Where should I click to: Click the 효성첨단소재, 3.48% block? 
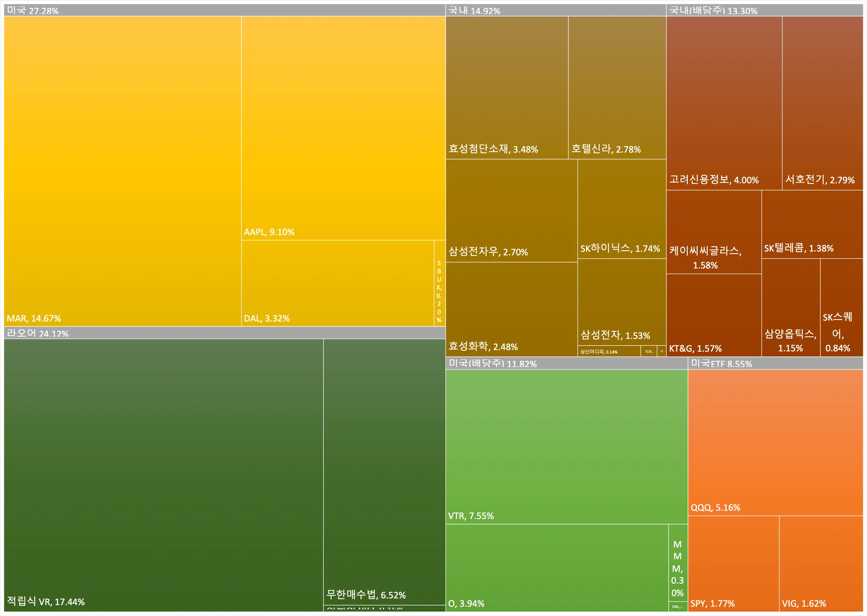[507, 88]
